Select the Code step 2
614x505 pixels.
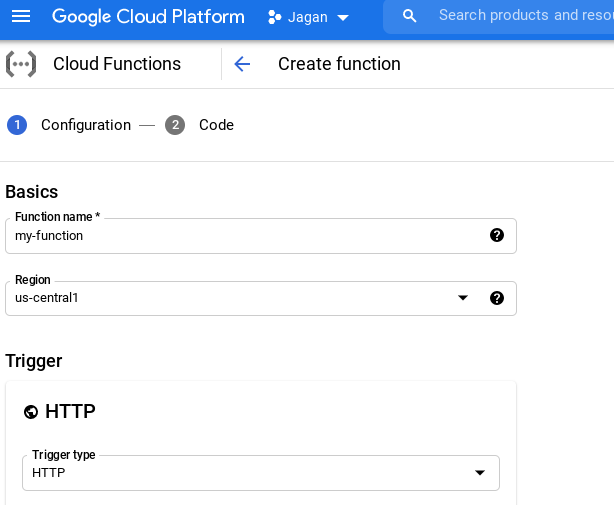[199, 125]
